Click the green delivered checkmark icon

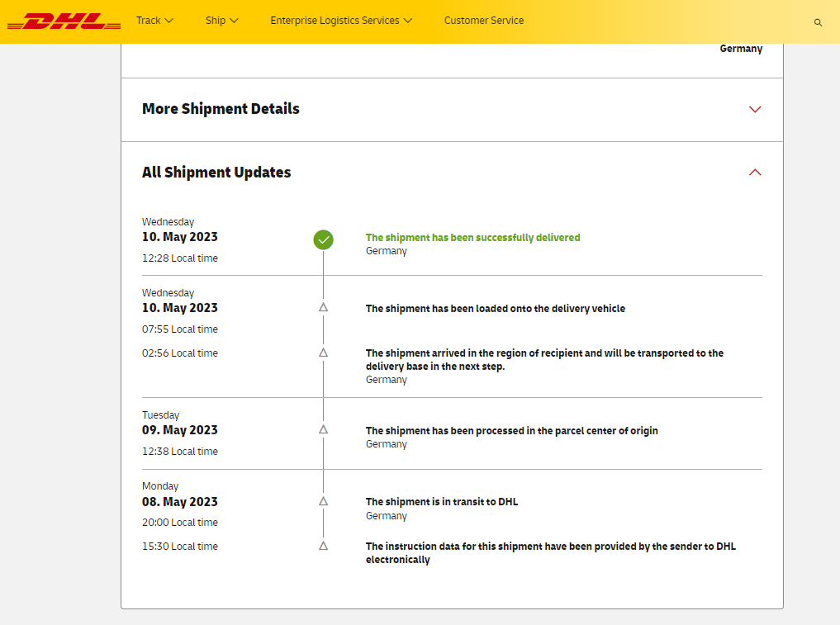coord(324,240)
